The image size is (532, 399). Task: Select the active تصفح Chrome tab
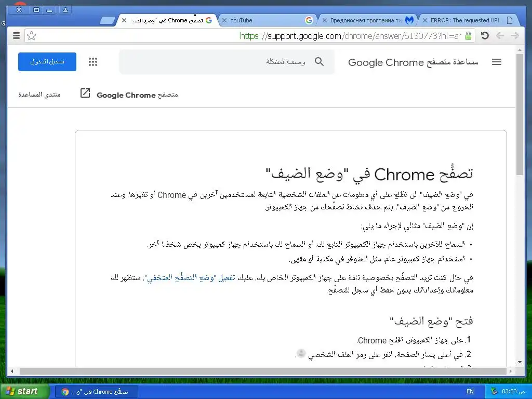[x=167, y=20]
